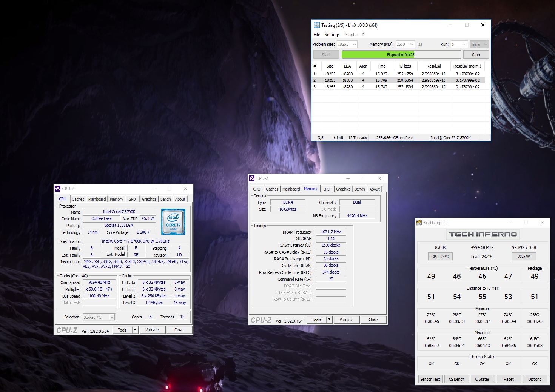
Task: Reset the RealTemp min/max readings
Action: (509, 379)
